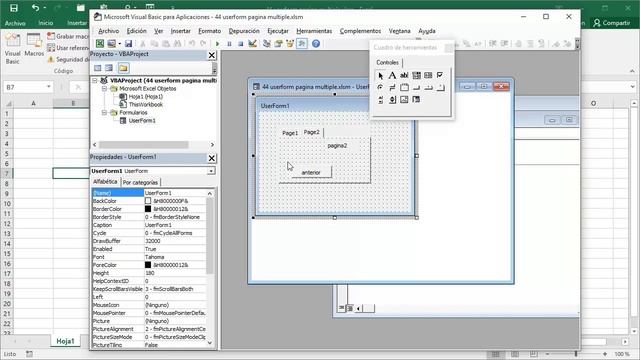Choose the Image control in the toolbox
This screenshot has height=360, width=640.
[x=404, y=100]
